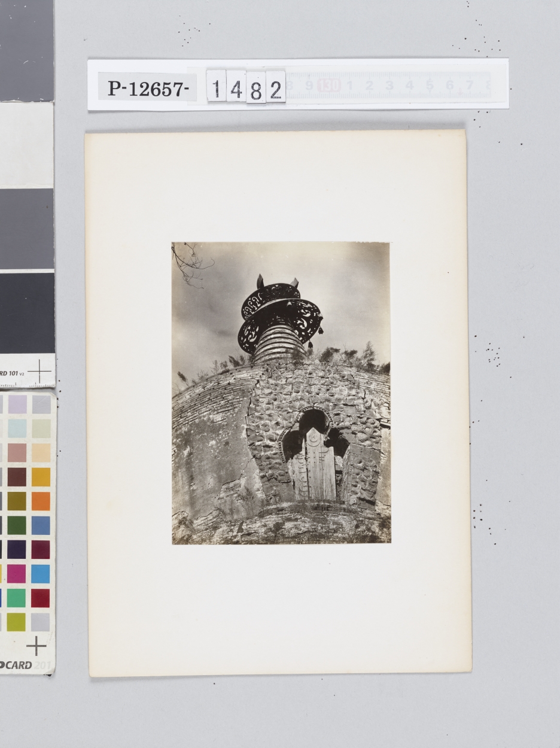Select the olive color swatch
The image size is (560, 748).
pyautogui.click(x=17, y=501)
